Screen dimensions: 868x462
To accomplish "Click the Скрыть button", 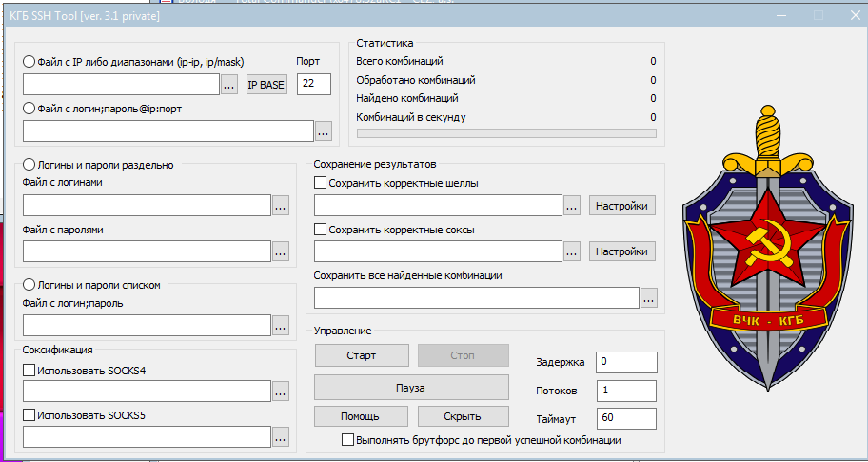I will coord(463,416).
